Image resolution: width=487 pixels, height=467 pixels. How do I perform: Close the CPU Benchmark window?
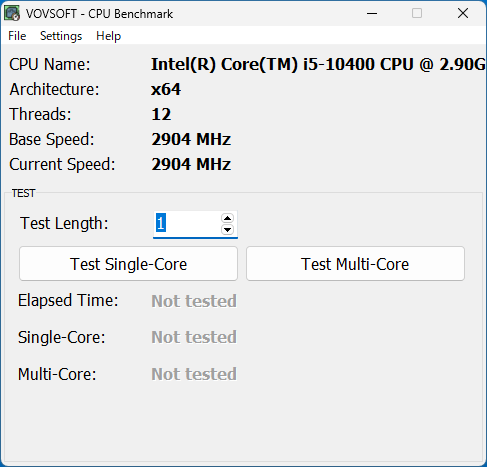463,13
